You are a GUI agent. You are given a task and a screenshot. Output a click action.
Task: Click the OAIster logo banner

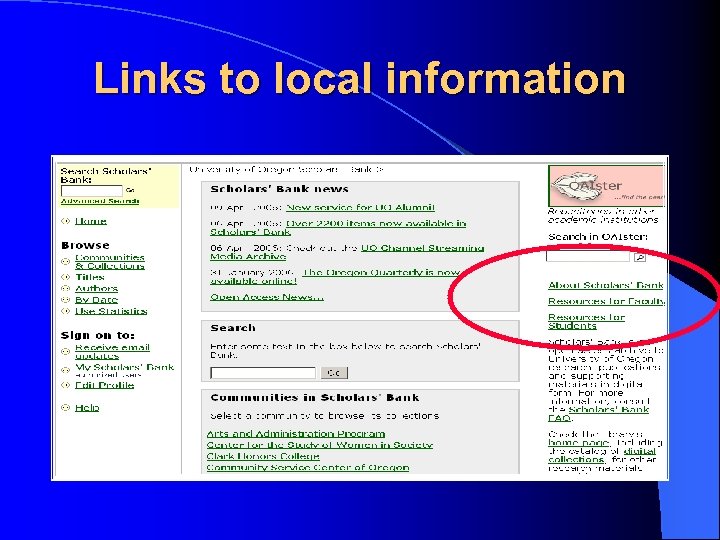[x=606, y=186]
